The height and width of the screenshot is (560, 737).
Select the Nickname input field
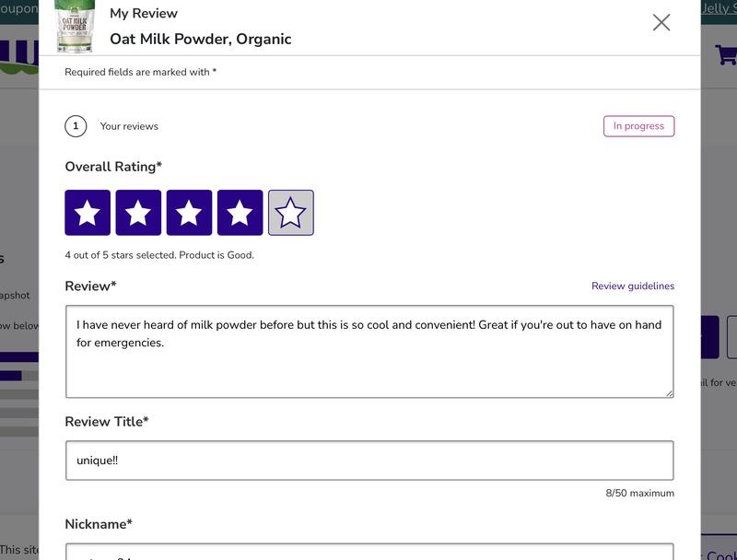point(368,552)
